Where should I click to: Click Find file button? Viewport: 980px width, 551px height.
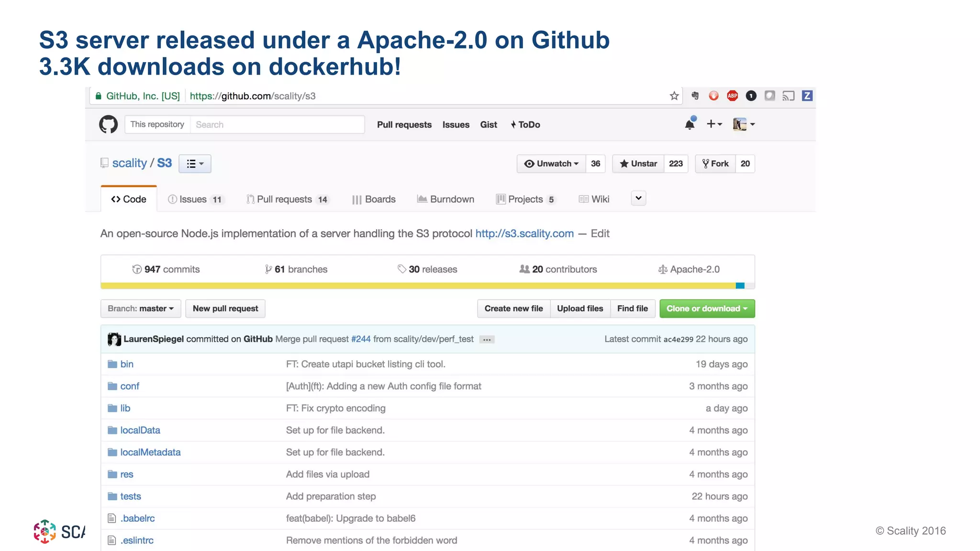(633, 309)
